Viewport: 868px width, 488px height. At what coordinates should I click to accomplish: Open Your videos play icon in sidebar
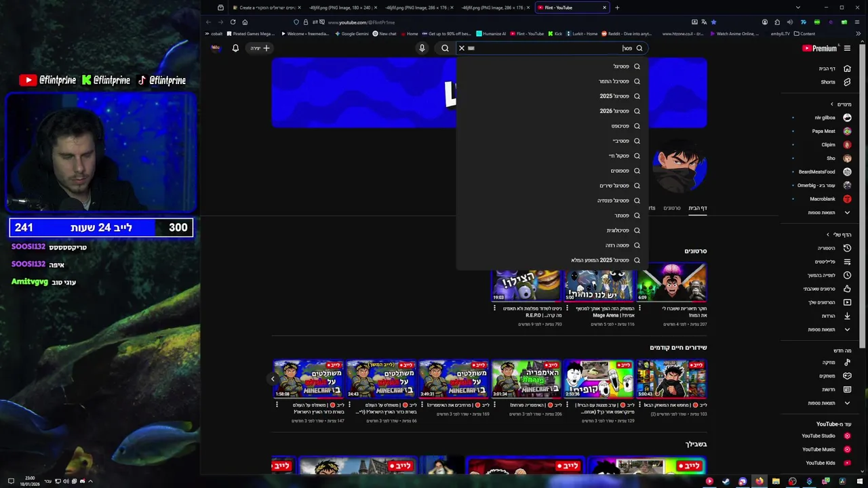847,302
